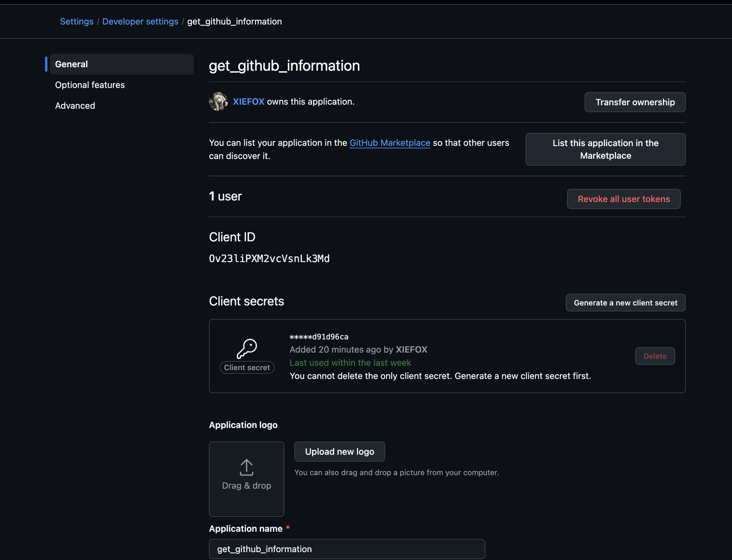732x560 pixels.
Task: Click the Delete client secret button
Action: point(655,356)
